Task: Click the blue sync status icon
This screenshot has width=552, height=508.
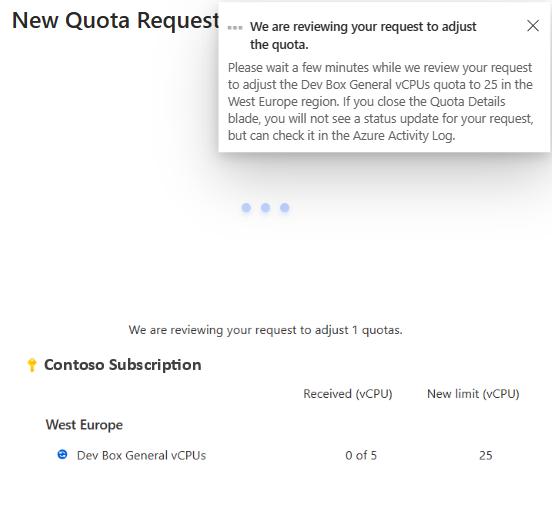Action: 62,454
